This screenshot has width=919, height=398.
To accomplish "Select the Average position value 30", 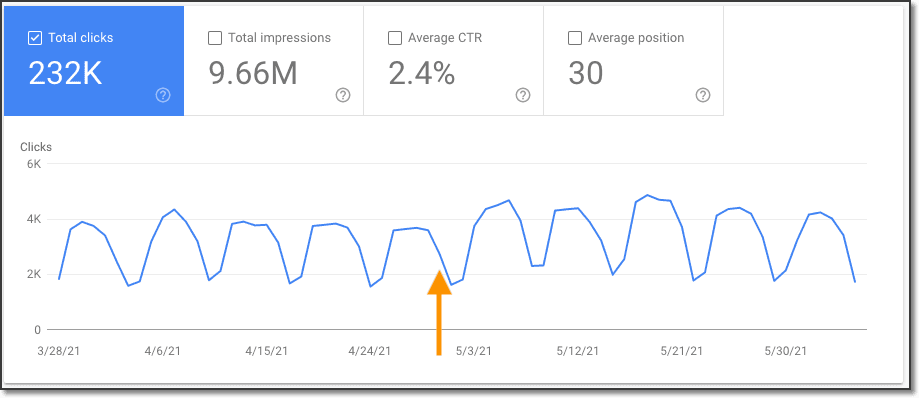I will (x=586, y=74).
